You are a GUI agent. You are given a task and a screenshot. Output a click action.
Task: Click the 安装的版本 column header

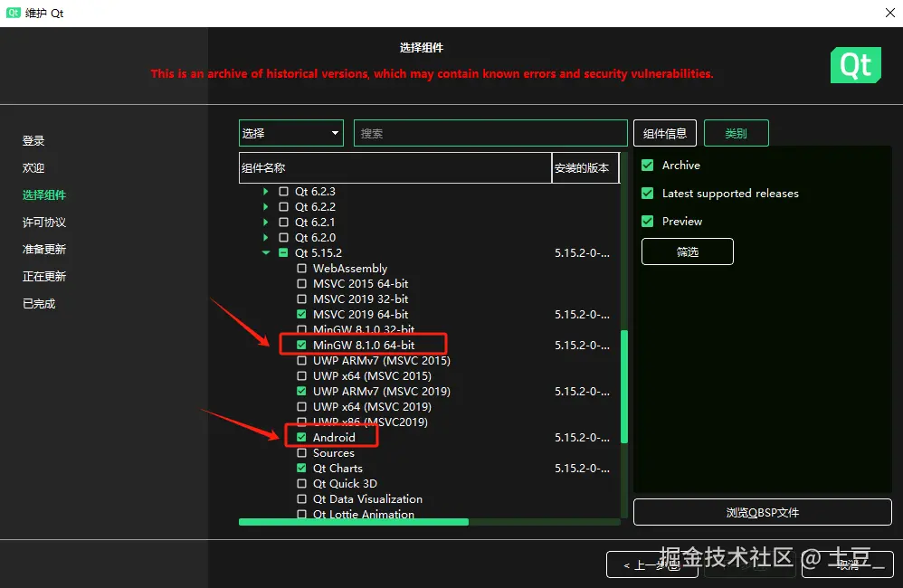tap(585, 167)
